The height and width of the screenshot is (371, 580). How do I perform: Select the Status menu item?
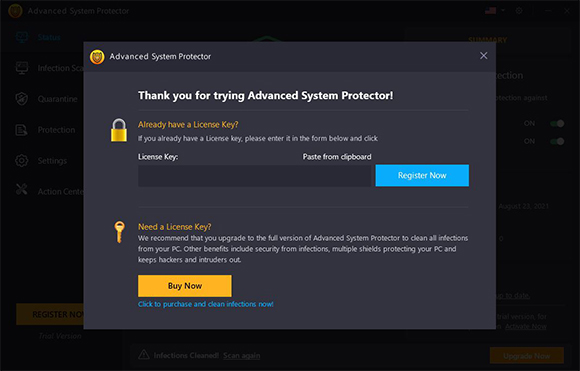(49, 37)
